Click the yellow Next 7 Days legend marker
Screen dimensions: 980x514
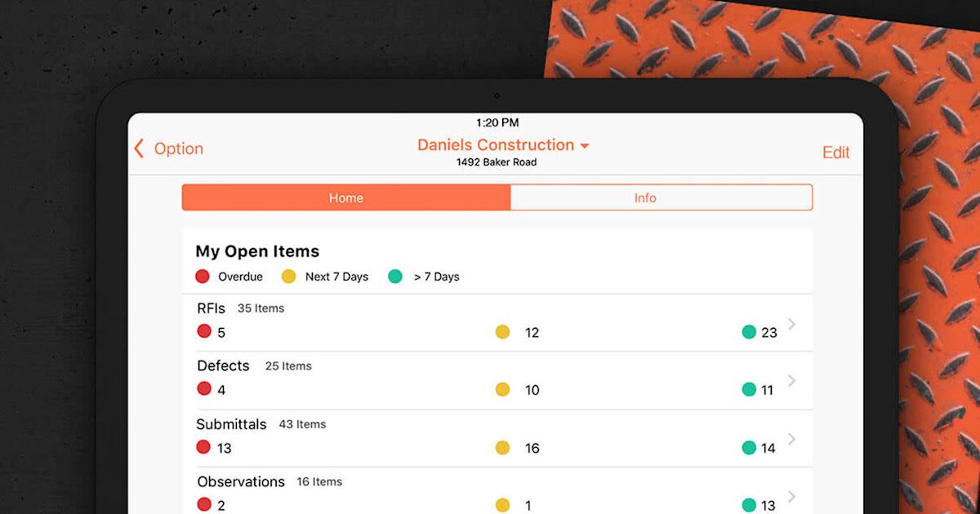tap(287, 277)
